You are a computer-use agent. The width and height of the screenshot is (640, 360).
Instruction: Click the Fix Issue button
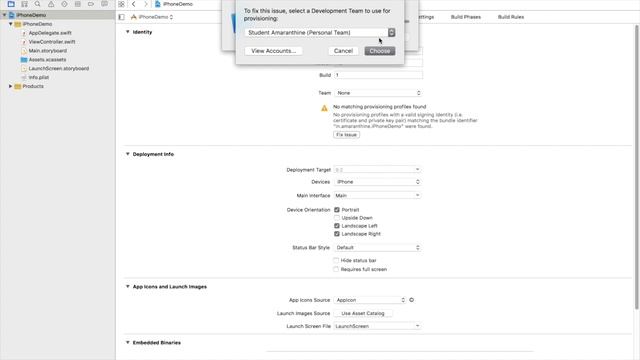click(347, 135)
